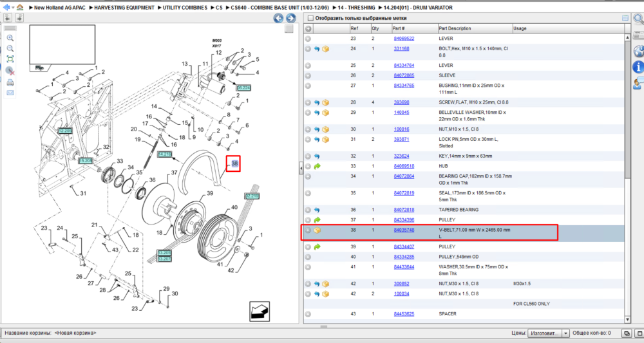Screen dimensions: 644x343
Task: Open part number link 84035748
Action: pyautogui.click(x=404, y=230)
